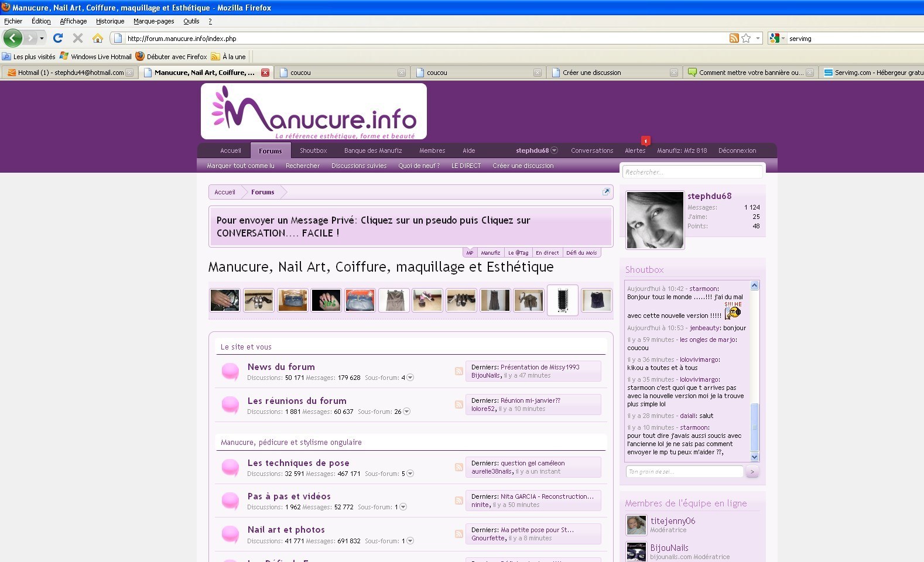Image resolution: width=924 pixels, height=562 pixels.
Task: Click the RSS icon beside News du forum
Action: (x=459, y=371)
